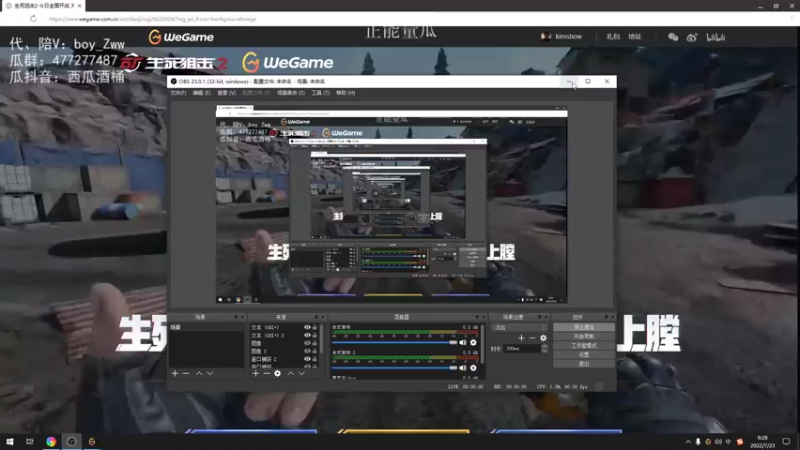Image resolution: width=800 pixels, height=450 pixels.
Task: Click the bilibili icon in WeGame page header
Action: tap(715, 37)
